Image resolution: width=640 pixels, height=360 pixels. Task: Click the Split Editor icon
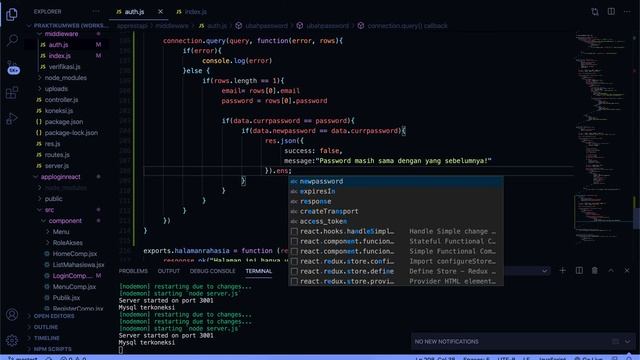click(x=611, y=11)
